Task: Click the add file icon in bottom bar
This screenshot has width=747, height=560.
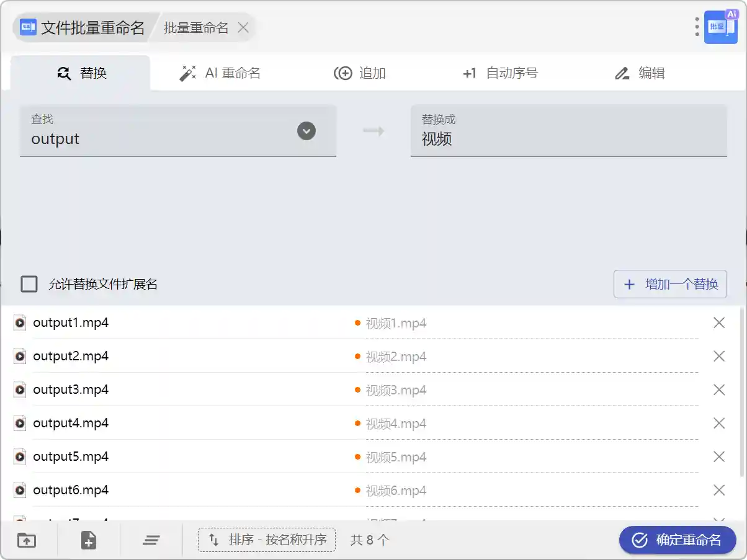Action: click(89, 540)
